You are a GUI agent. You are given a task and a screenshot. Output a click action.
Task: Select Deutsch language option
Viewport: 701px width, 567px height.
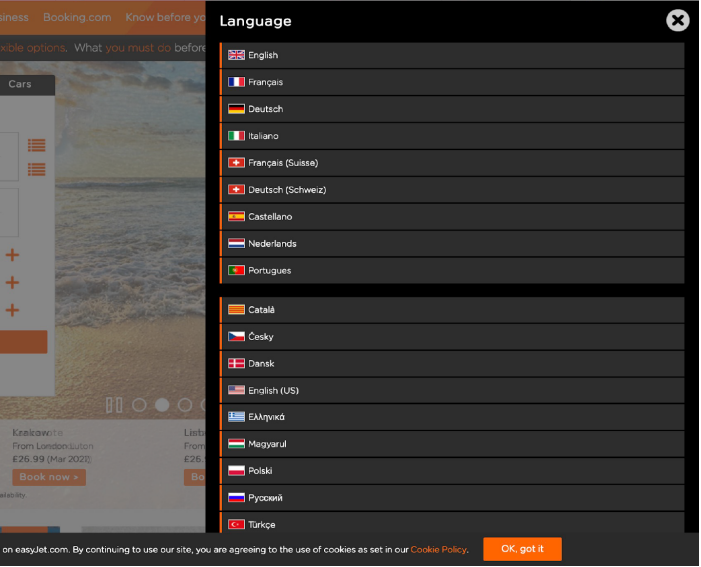pyautogui.click(x=452, y=109)
